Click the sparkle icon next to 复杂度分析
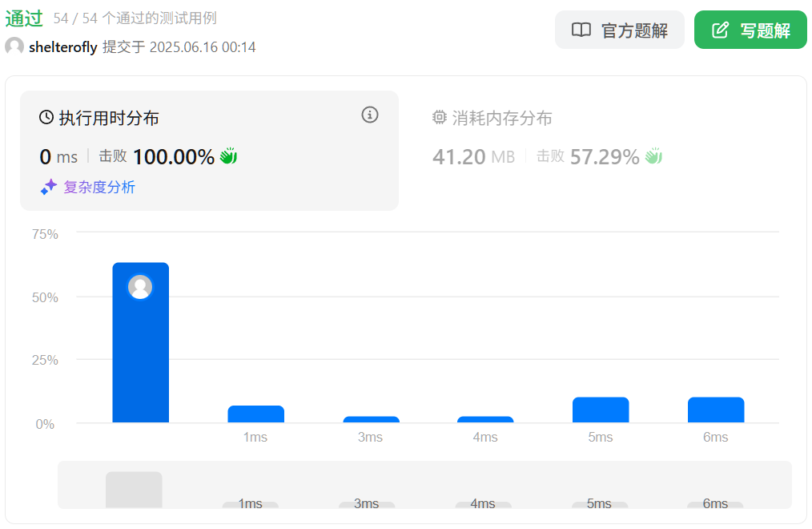The width and height of the screenshot is (812, 529). (x=49, y=187)
